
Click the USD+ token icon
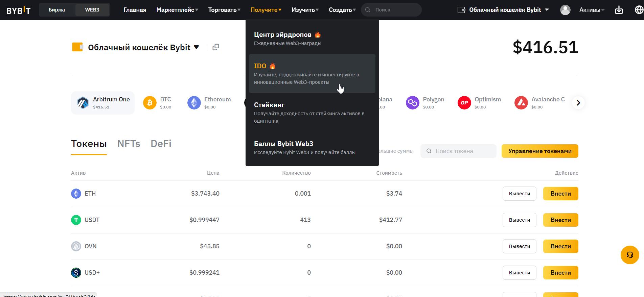tap(76, 273)
